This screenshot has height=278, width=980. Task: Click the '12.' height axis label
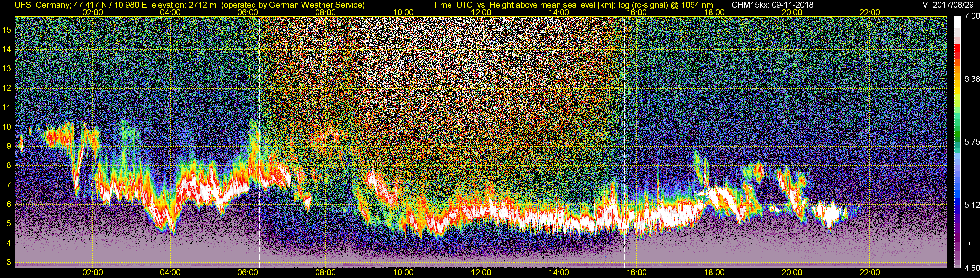(8, 88)
